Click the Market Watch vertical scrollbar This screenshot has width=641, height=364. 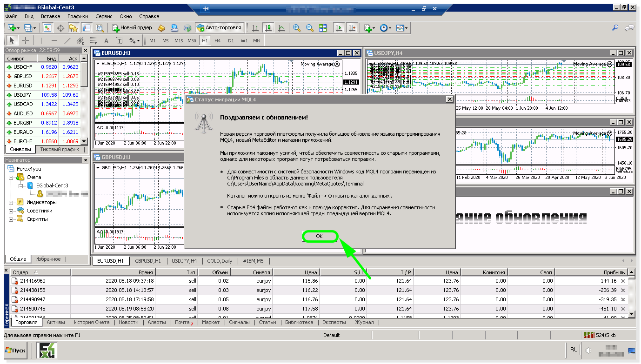coord(84,74)
